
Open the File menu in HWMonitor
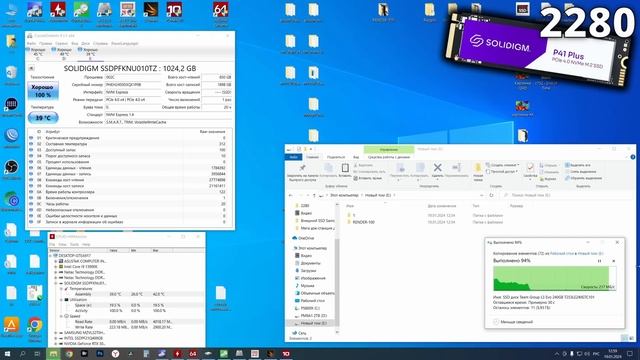52,244
